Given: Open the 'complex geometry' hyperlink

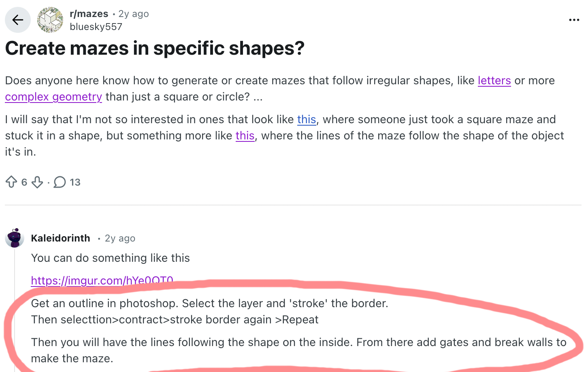Looking at the screenshot, I should 53,97.
